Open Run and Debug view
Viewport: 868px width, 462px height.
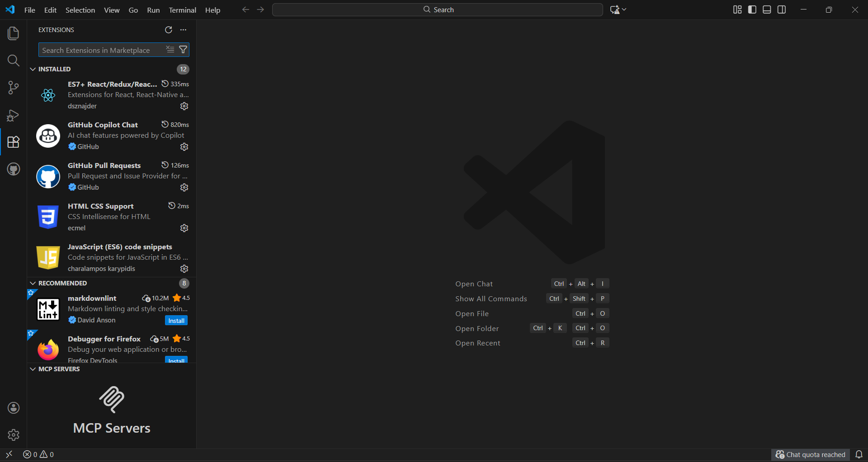pos(14,115)
